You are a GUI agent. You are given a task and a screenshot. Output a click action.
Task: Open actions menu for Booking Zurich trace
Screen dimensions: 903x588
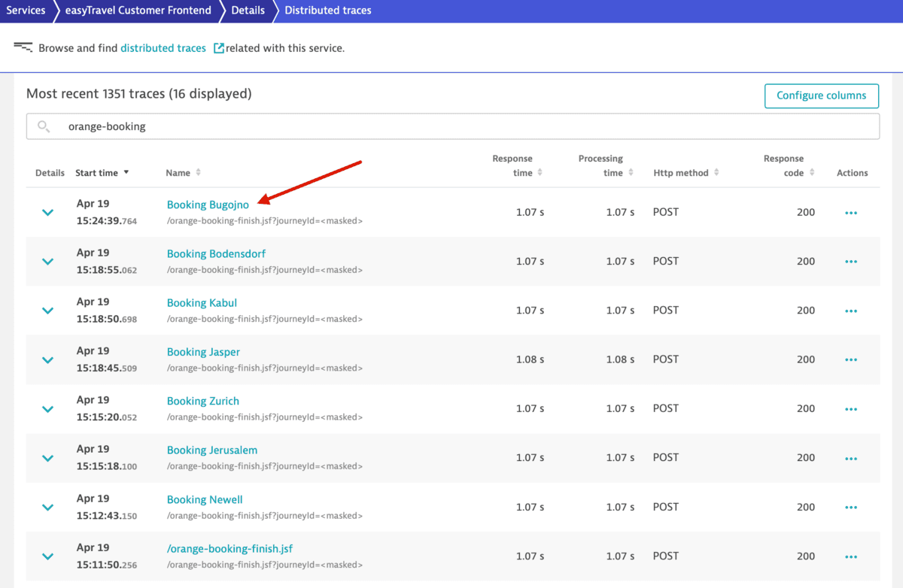pyautogui.click(x=851, y=408)
